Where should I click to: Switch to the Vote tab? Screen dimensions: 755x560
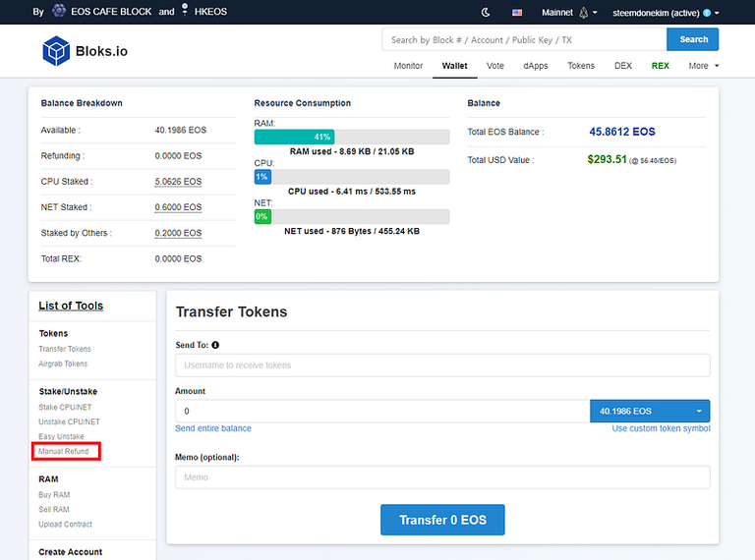pyautogui.click(x=494, y=66)
